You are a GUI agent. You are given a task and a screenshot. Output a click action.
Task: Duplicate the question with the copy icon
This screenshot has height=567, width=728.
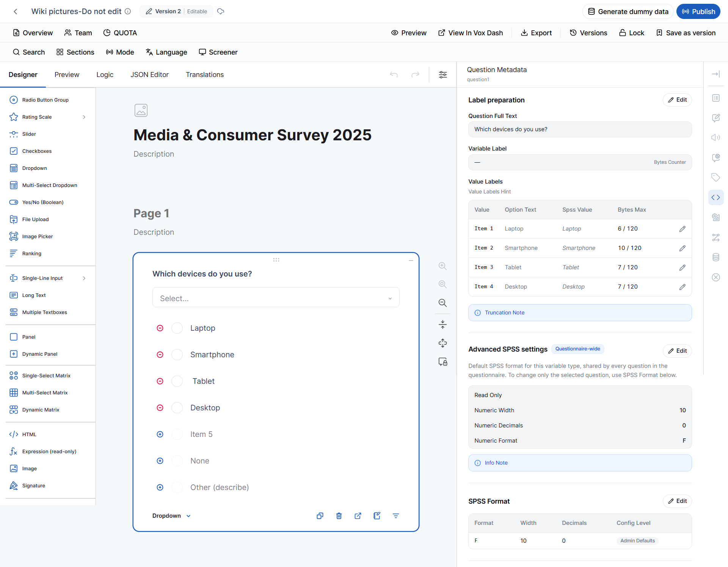(x=320, y=516)
